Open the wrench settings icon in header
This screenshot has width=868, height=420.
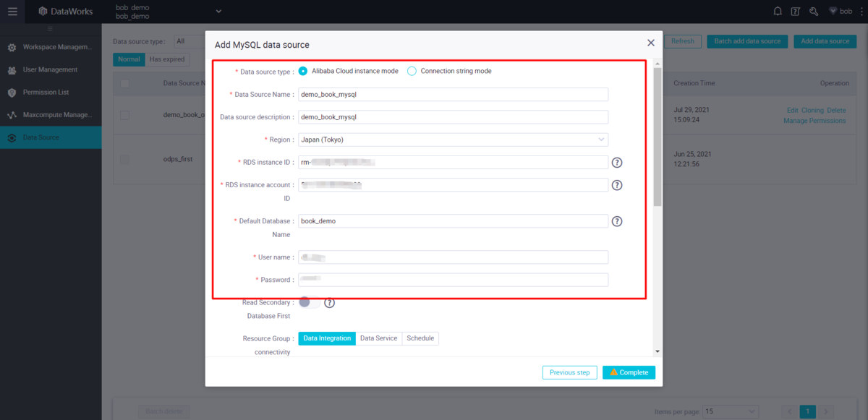coord(814,11)
